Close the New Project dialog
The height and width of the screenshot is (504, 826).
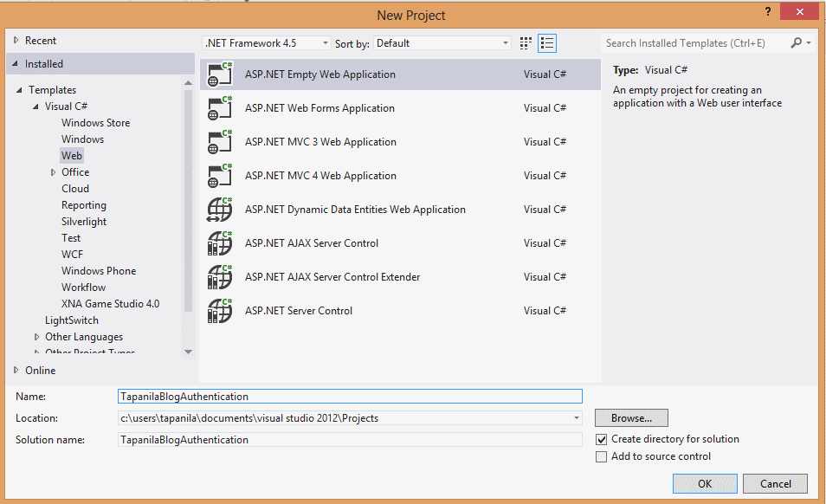click(x=799, y=11)
